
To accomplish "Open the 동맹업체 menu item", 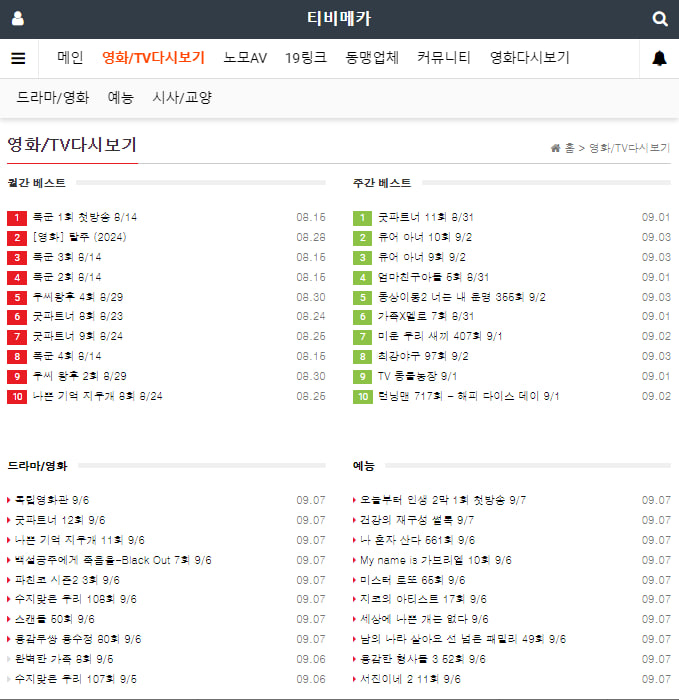I will [372, 58].
